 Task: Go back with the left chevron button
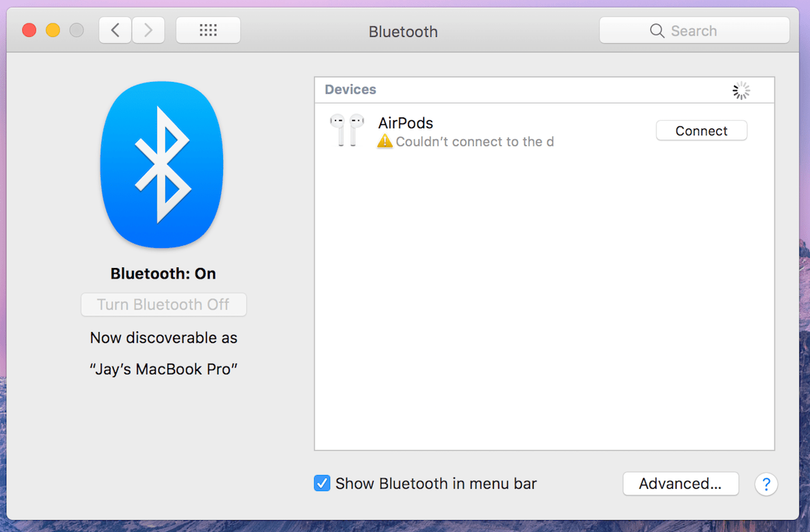point(115,31)
